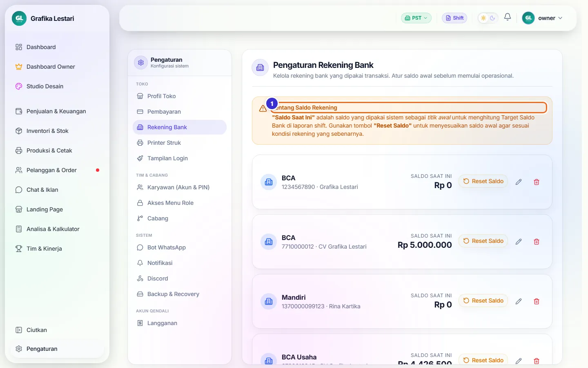Click the Pengaturan gear icon in settings panel header
Image resolution: width=588 pixels, height=368 pixels.
141,63
